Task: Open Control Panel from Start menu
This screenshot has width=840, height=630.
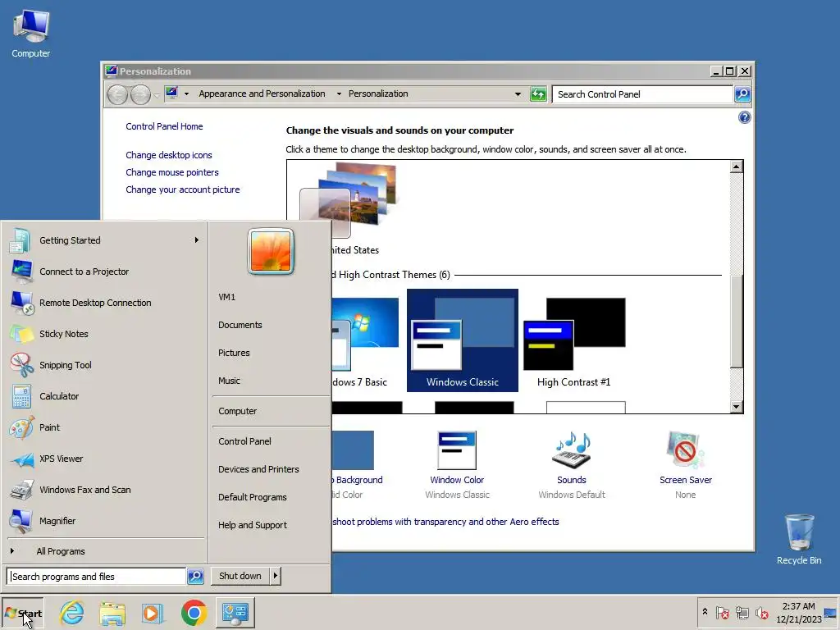Action: (244, 441)
